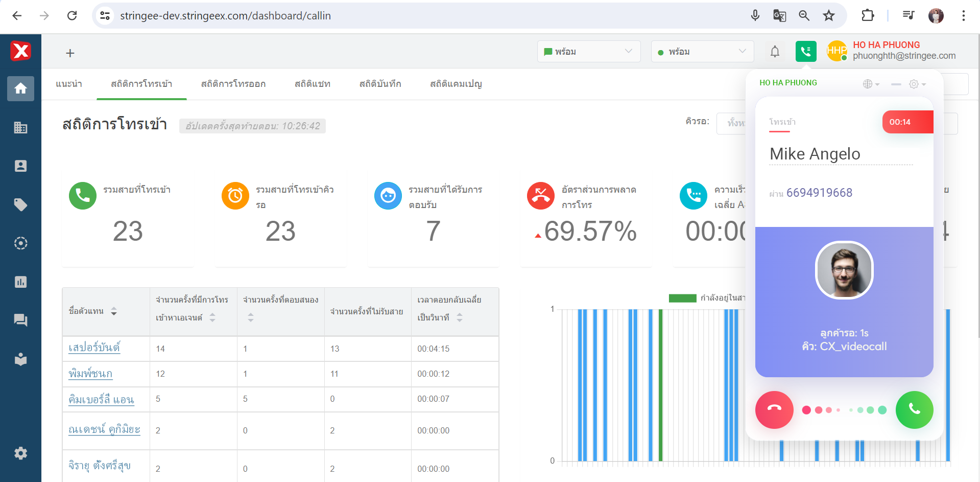Open the chat conversations sidebar icon
The height and width of the screenshot is (482, 980).
click(20, 320)
